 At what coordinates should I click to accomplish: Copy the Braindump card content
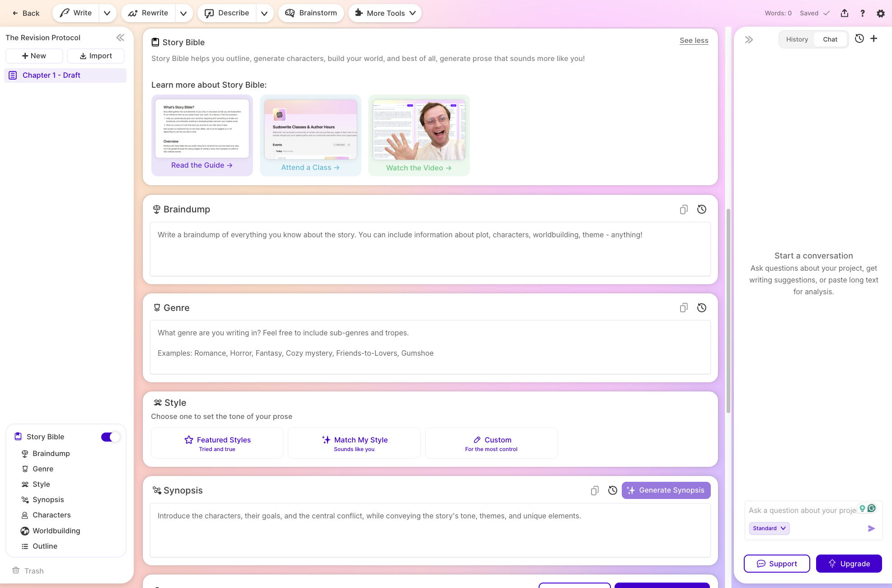683,209
